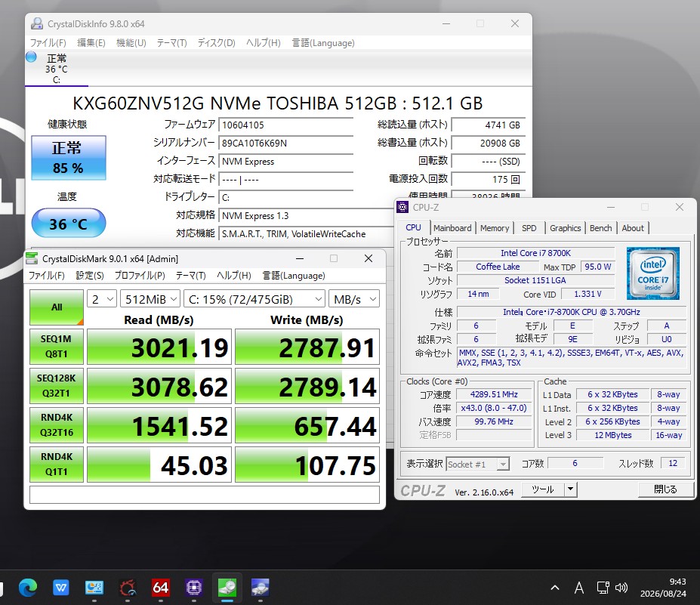700x605 pixels.
Task: Click the firmware field 10604105
Action: pos(285,125)
